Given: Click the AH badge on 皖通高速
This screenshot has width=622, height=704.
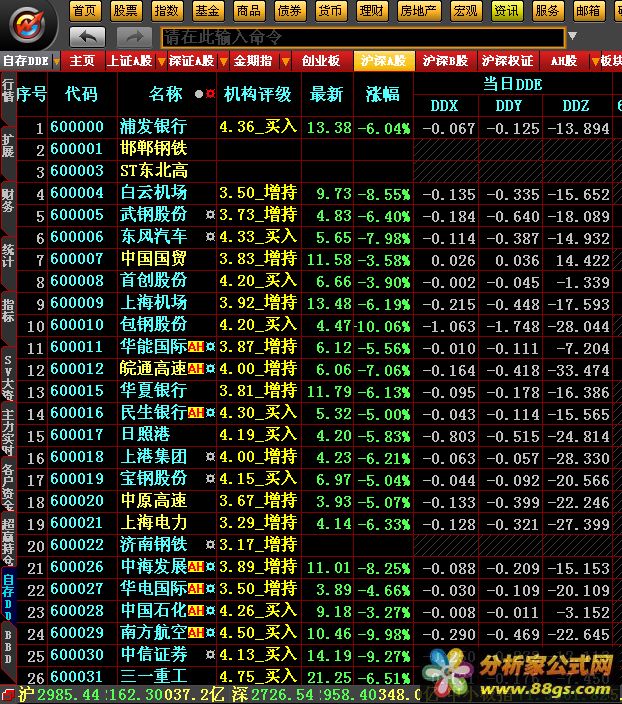Looking at the screenshot, I should (x=196, y=369).
